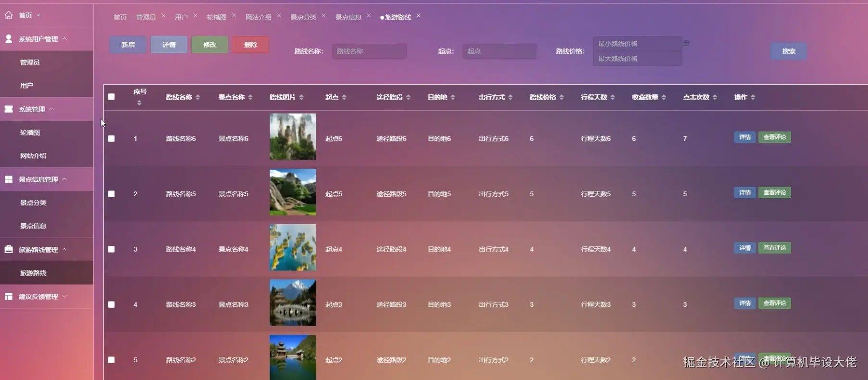
Task: Sort by 景点名称 column arrows
Action: (x=250, y=97)
